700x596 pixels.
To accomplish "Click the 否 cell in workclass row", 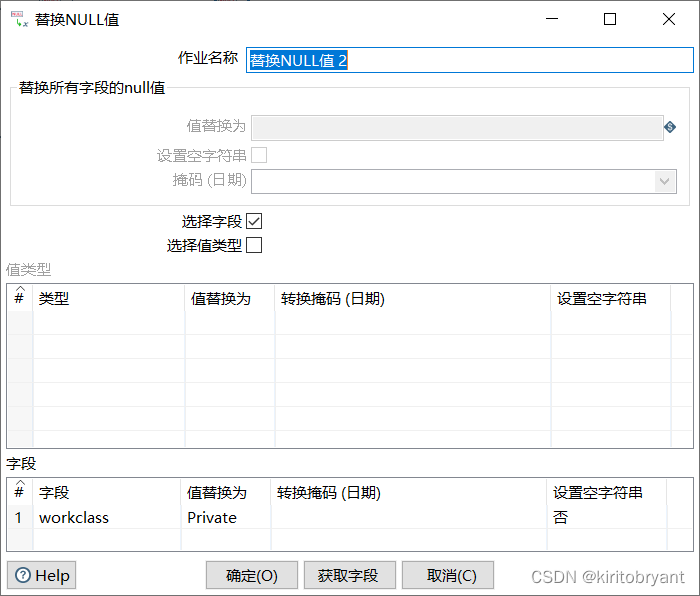I will (606, 517).
